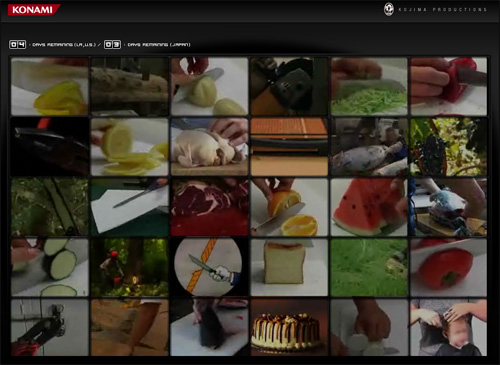Image resolution: width=500 pixels, height=365 pixels.
Task: Open the raw chicken cutting thumbnail
Action: pyautogui.click(x=209, y=147)
